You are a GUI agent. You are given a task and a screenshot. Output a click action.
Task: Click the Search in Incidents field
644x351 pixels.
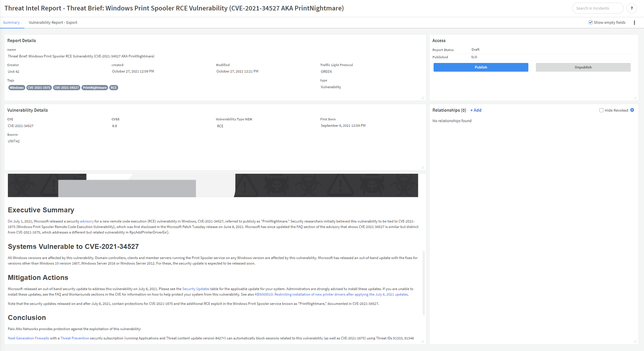tap(597, 8)
